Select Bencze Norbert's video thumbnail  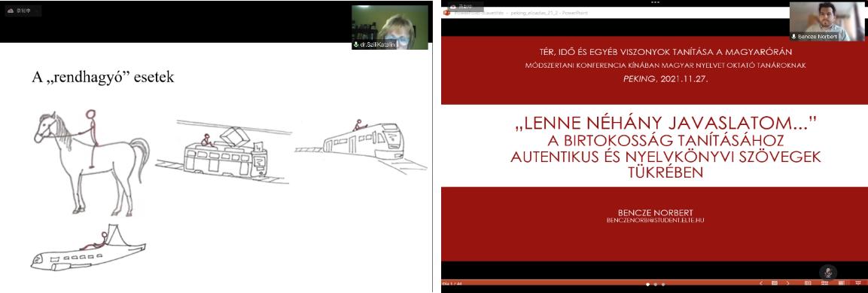827,22
